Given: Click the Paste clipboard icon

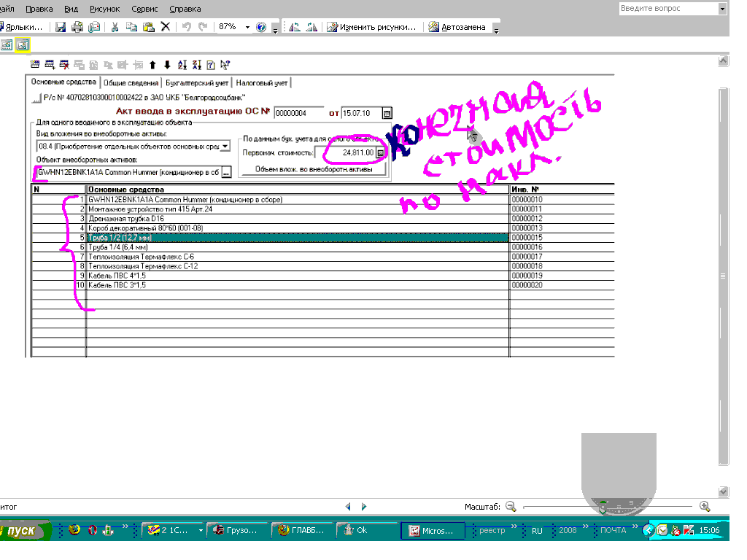Looking at the screenshot, I should point(149,27).
